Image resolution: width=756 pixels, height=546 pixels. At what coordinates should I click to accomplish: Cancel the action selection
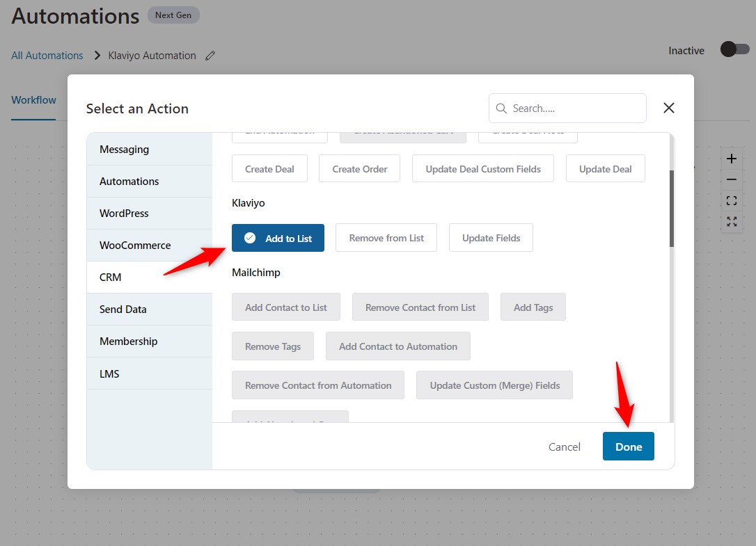[x=565, y=447]
